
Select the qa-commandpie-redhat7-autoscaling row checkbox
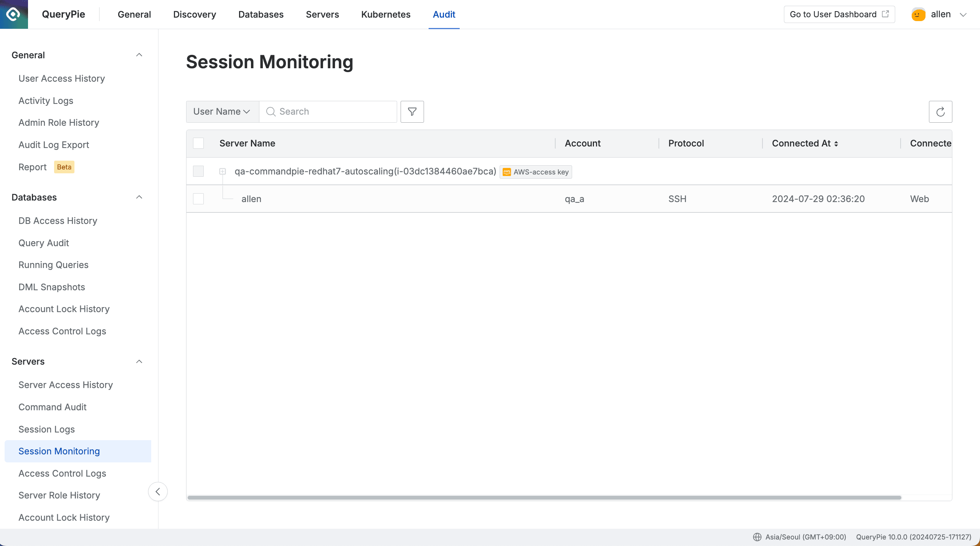198,171
